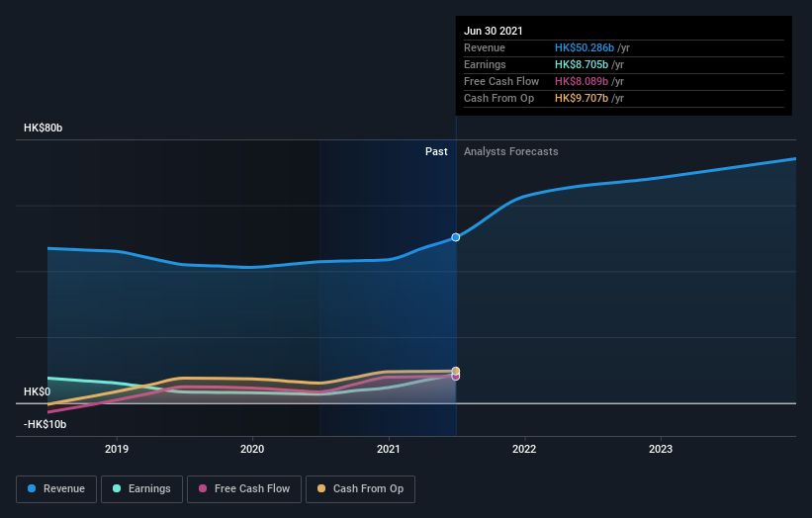Click the Earnings label in the tooltip
This screenshot has width=812, height=518.
(x=486, y=64)
